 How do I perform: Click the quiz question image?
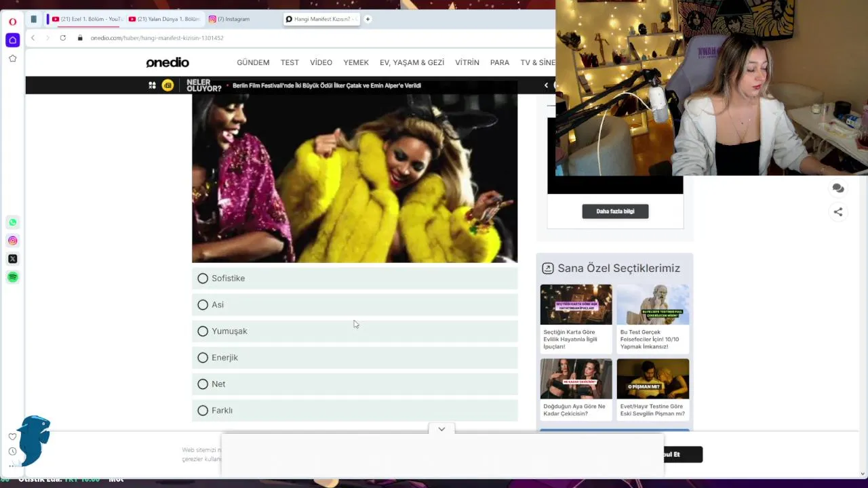click(355, 178)
